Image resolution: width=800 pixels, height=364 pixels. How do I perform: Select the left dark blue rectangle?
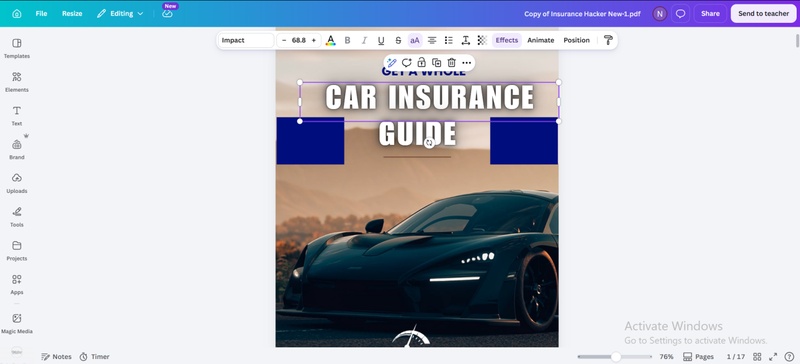[x=310, y=141]
